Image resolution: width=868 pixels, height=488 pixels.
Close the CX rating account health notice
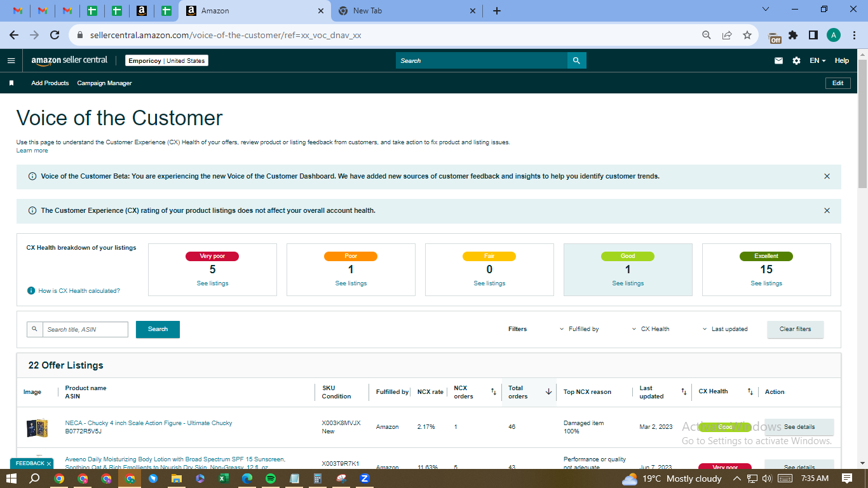[827, 210]
